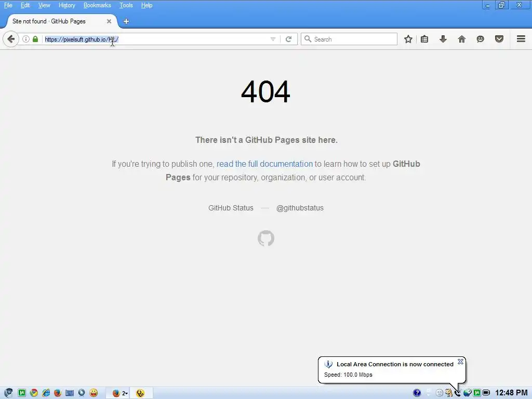Viewport: 532px width, 399px height.
Task: Open a new tab with plus icon
Action: [x=126, y=21]
